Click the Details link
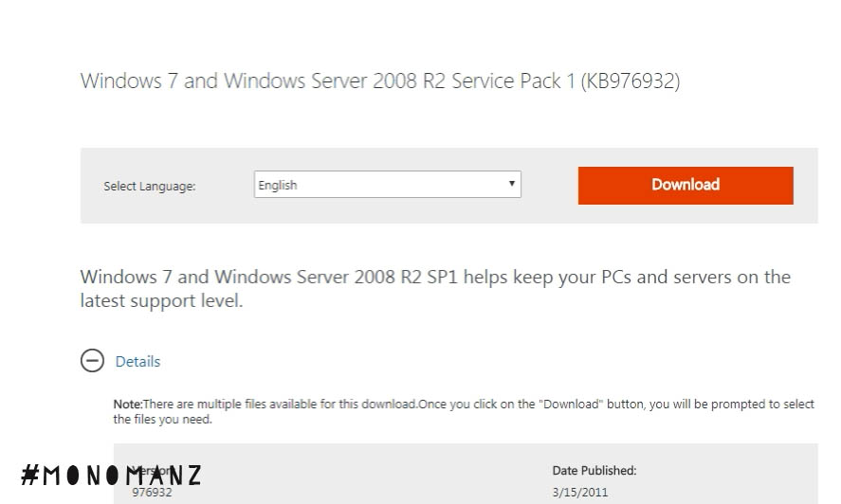Screen dimensions: 841x504 137,361
